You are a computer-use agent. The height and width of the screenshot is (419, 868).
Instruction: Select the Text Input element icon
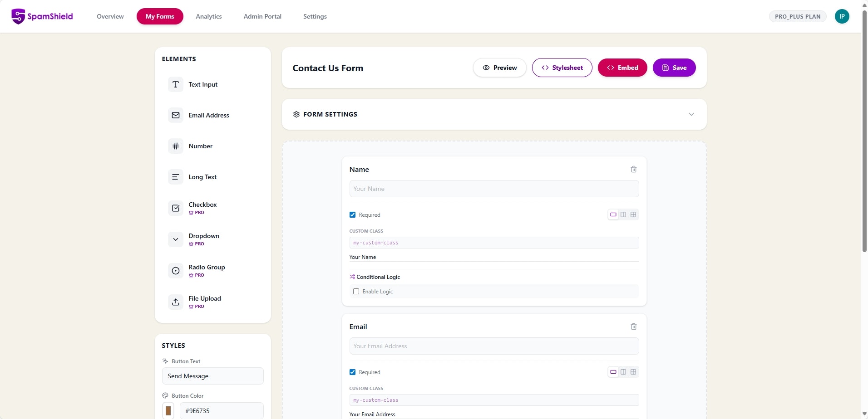tap(176, 84)
